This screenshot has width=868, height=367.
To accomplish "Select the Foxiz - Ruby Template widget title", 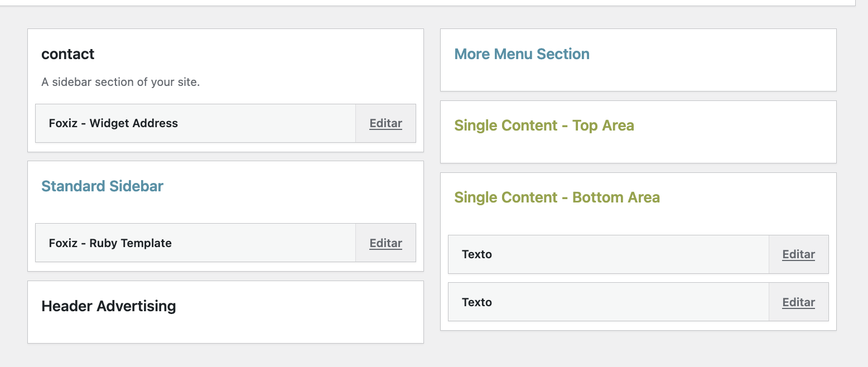I will [x=110, y=243].
